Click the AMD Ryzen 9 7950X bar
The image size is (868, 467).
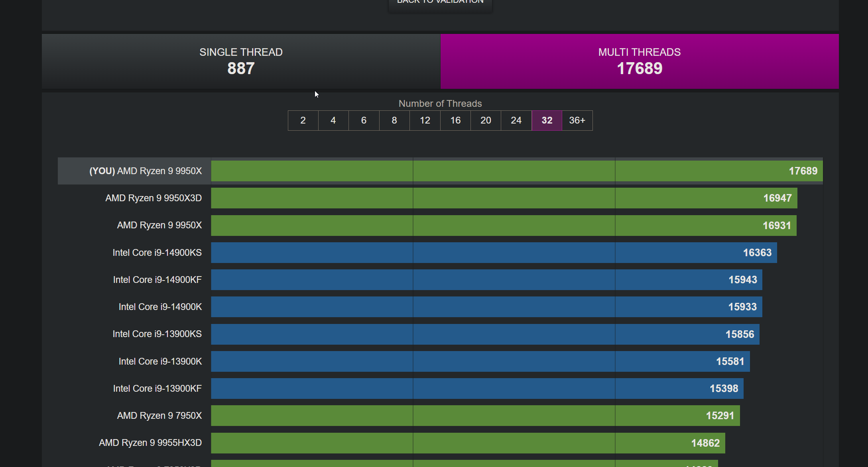(x=475, y=416)
